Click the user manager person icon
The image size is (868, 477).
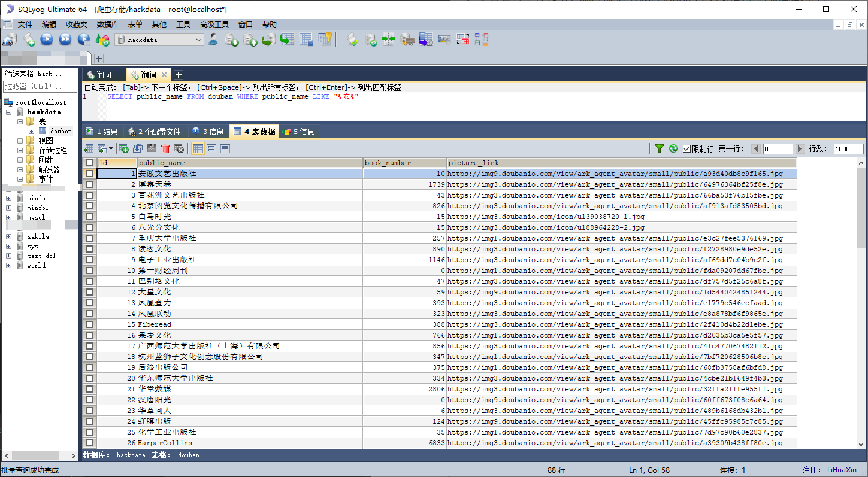click(x=213, y=40)
